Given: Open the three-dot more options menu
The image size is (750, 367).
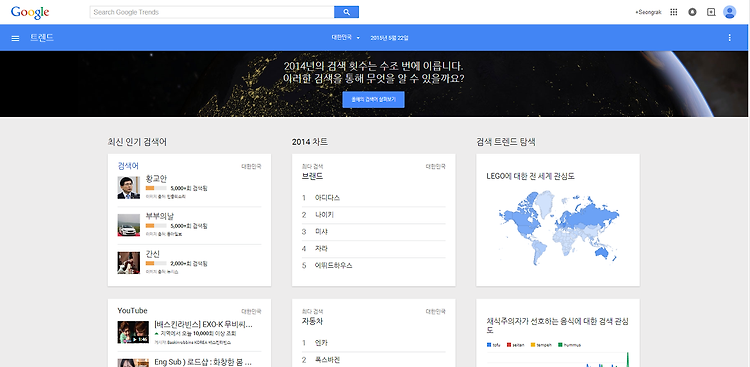Looking at the screenshot, I should [x=729, y=38].
